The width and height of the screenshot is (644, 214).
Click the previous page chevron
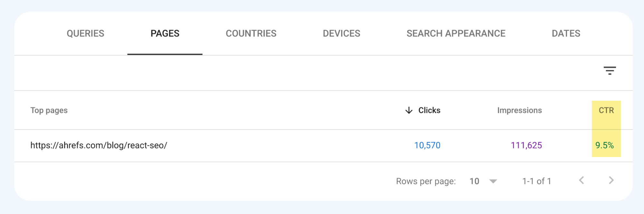tap(582, 181)
